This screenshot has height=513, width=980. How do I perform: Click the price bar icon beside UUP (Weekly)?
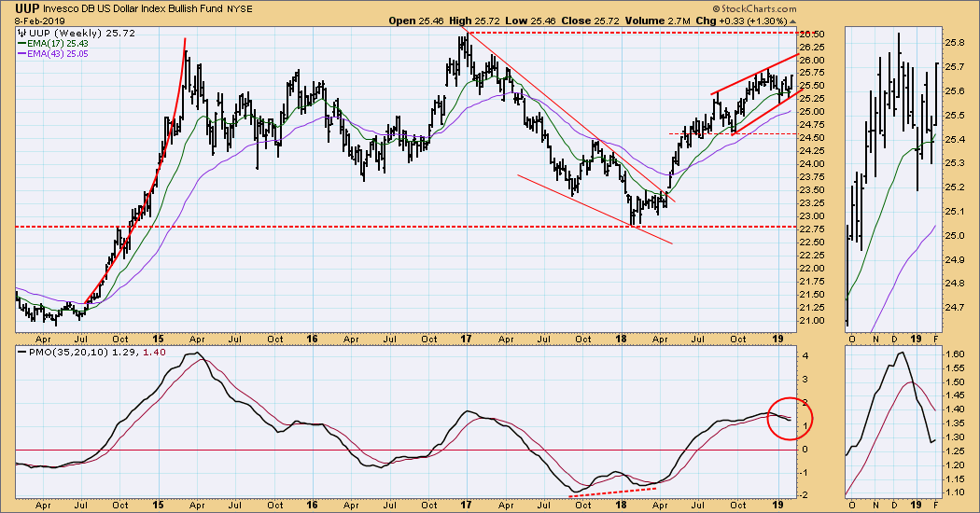coord(21,32)
